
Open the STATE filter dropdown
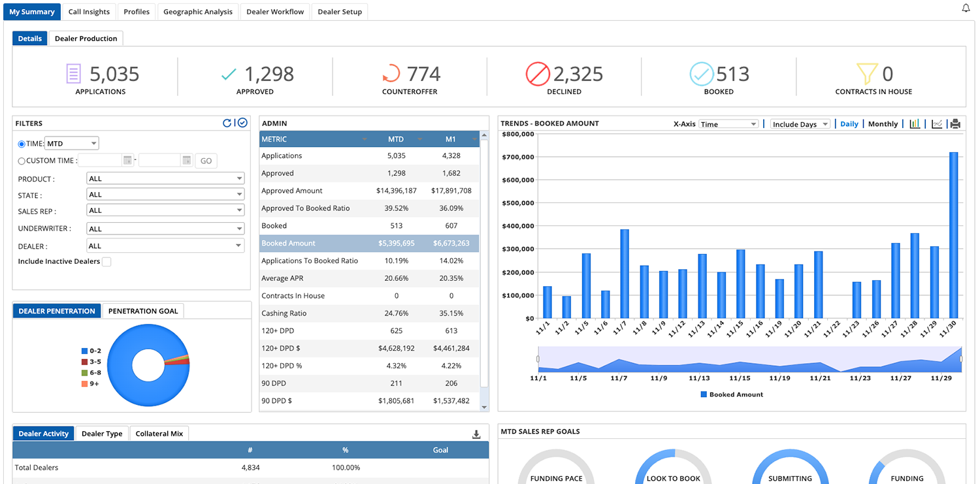(x=165, y=194)
